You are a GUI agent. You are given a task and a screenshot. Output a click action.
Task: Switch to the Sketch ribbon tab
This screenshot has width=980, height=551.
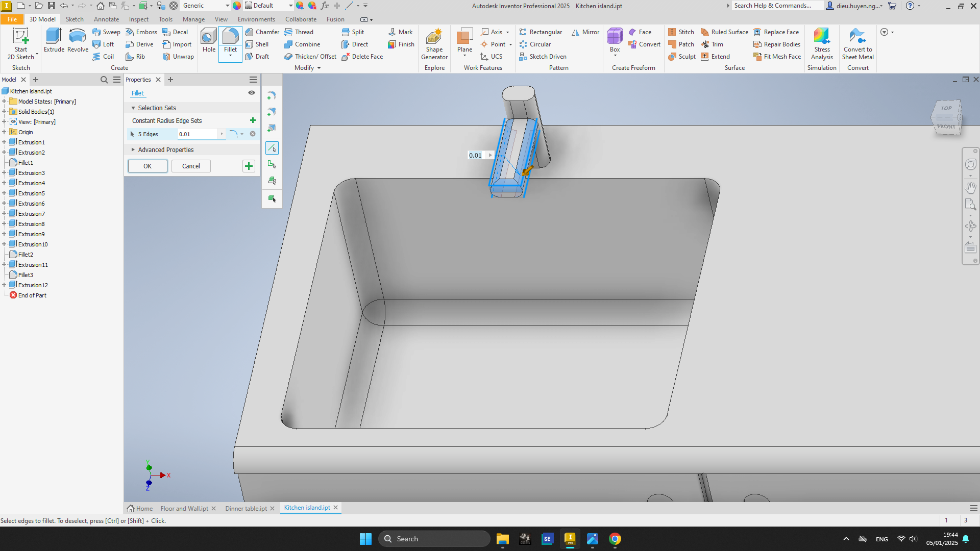(x=75, y=19)
